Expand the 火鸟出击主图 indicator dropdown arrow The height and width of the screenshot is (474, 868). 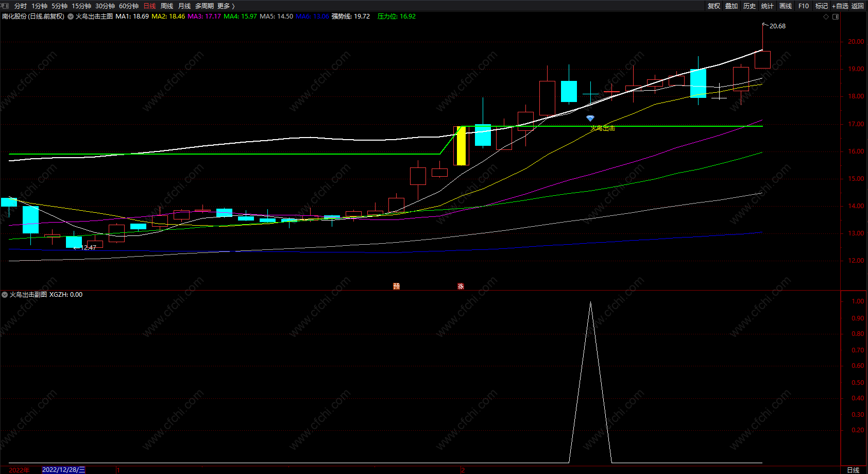pyautogui.click(x=71, y=16)
